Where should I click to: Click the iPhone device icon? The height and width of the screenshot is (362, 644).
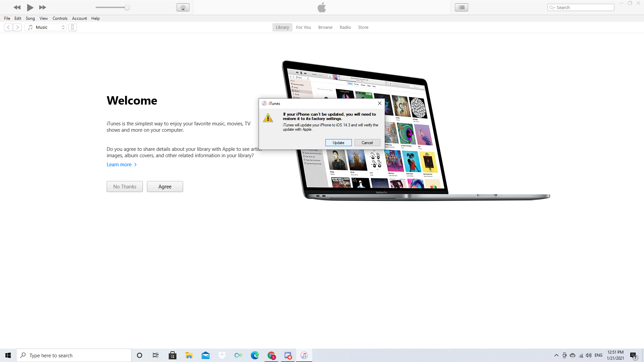(x=72, y=27)
